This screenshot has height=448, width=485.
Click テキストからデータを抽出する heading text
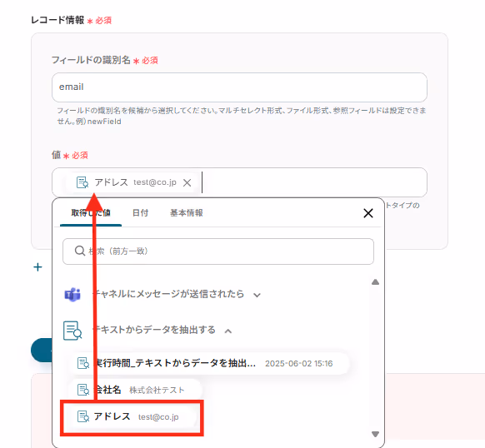[x=154, y=330]
